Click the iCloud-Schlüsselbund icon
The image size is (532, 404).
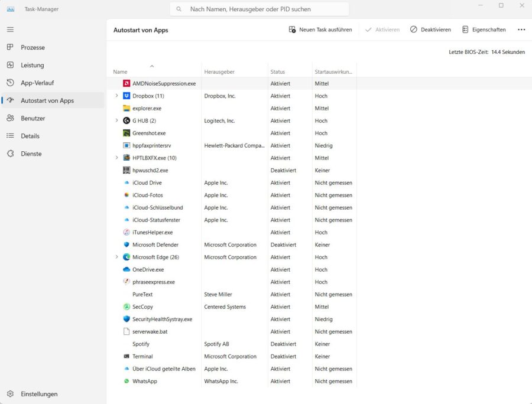click(x=126, y=207)
